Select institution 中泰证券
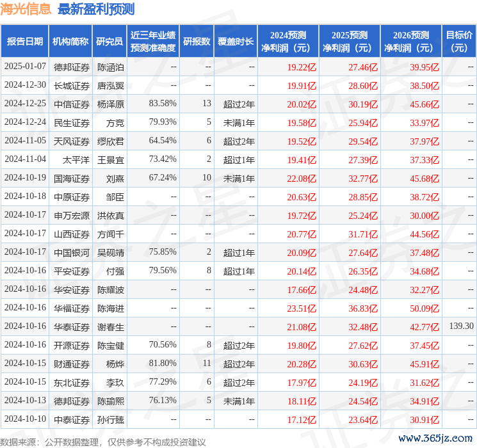 72,420
